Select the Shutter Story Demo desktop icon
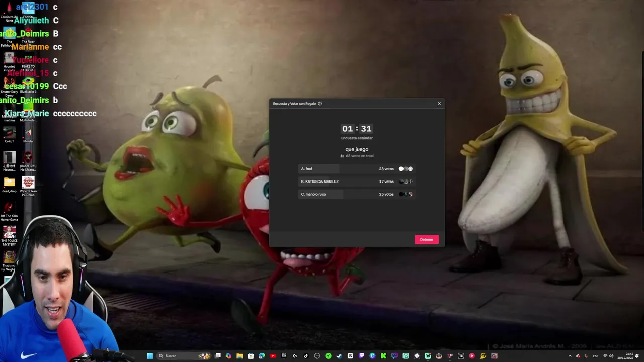Viewport: 644px width, 362px height. click(9, 86)
